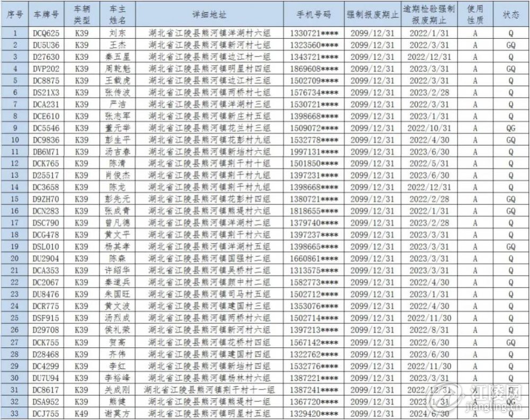Click address 湖北省江陵县熊河镇司马村五组

pyautogui.click(x=209, y=294)
